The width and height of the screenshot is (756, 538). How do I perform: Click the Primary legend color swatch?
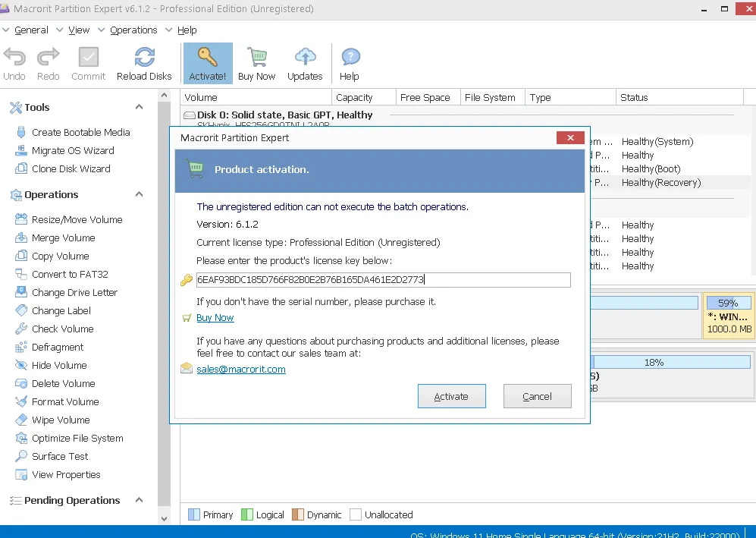[194, 514]
